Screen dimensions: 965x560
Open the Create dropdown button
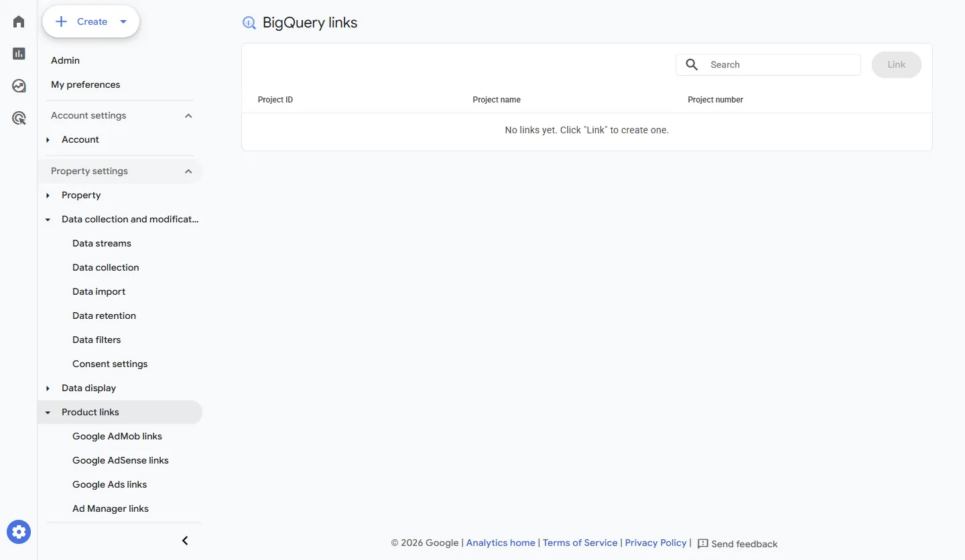click(x=91, y=21)
